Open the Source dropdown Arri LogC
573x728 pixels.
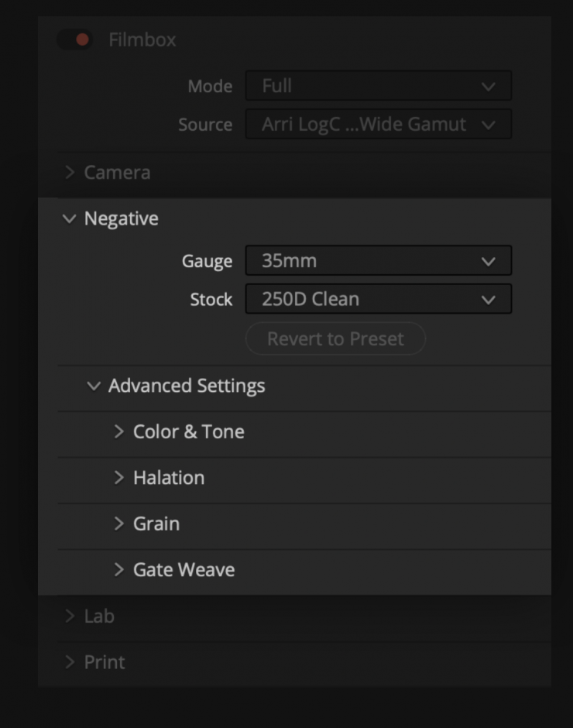click(x=378, y=124)
